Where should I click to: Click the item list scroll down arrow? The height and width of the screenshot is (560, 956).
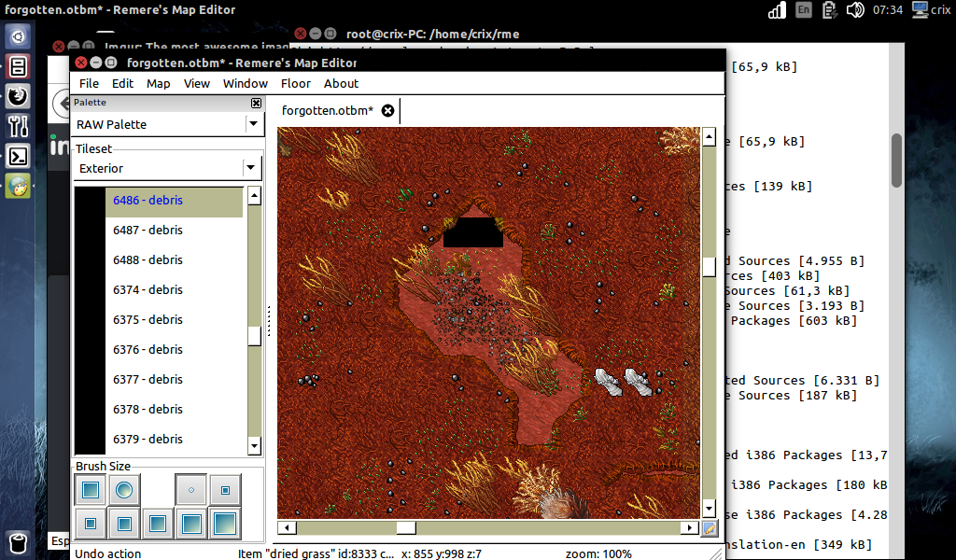(254, 445)
